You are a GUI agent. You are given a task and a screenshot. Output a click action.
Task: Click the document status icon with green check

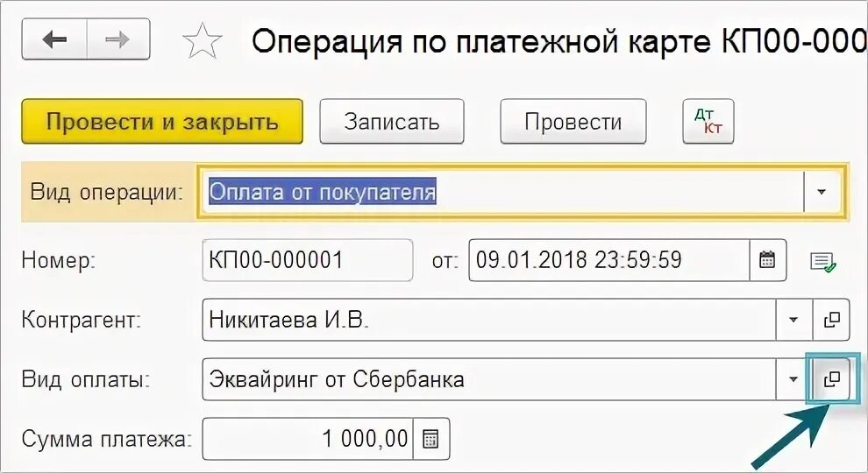click(822, 262)
